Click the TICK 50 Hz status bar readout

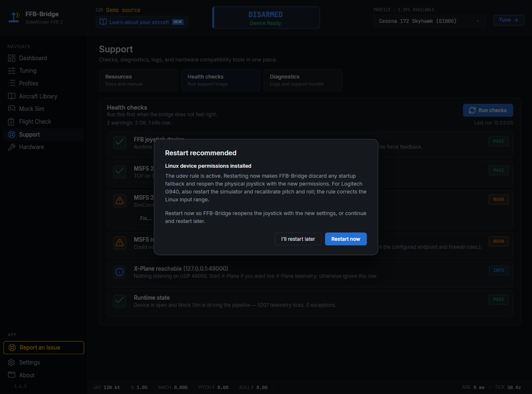pos(508,387)
